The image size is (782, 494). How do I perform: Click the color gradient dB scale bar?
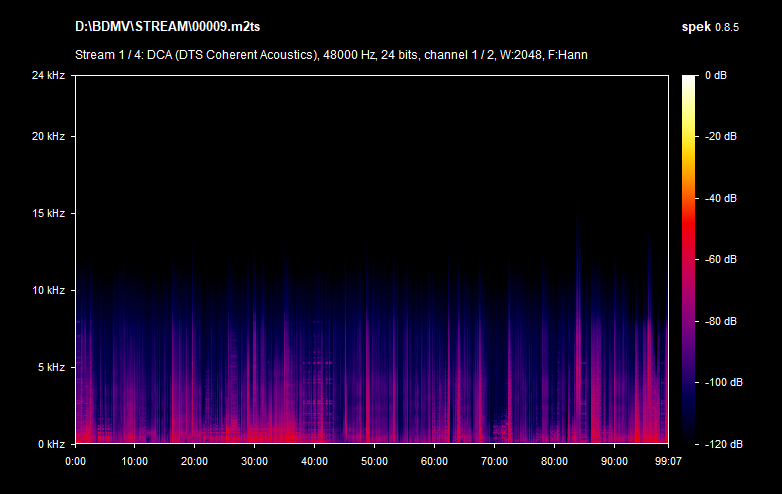[x=689, y=259]
